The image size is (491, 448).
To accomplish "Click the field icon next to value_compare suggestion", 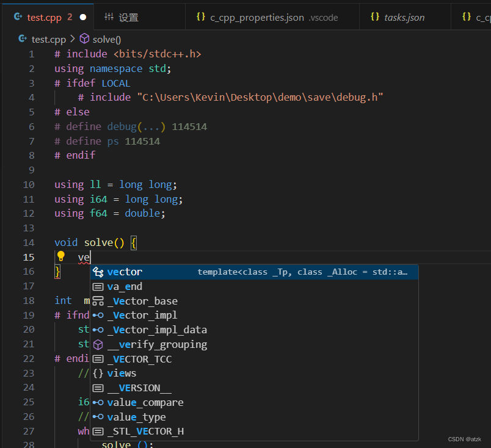I will (98, 402).
